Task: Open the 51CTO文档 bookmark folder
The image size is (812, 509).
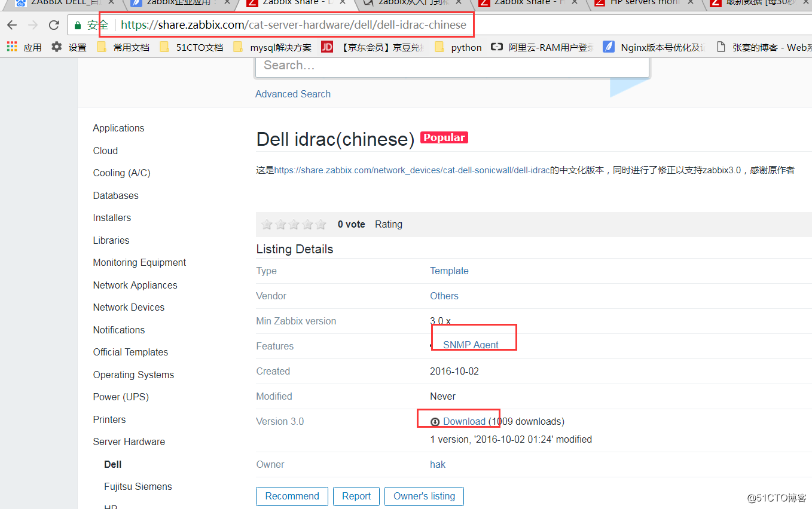Action: [191, 47]
